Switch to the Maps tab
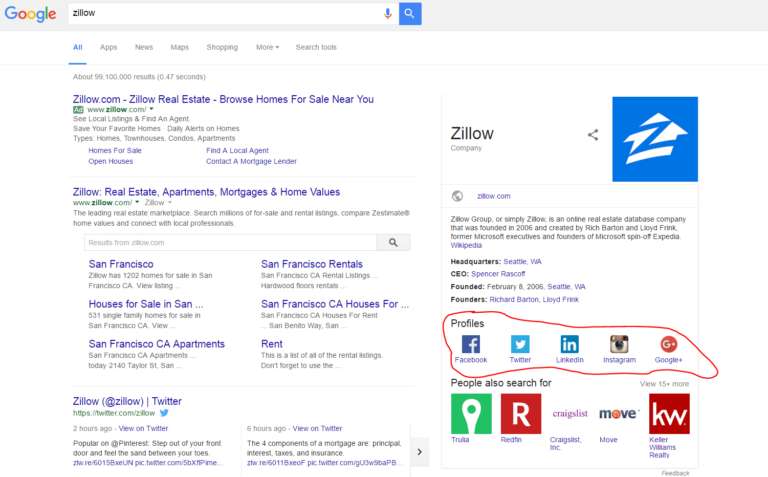768x477 pixels. (179, 48)
